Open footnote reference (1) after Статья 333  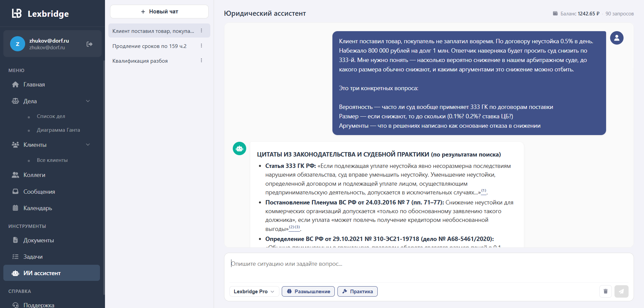[x=484, y=191]
